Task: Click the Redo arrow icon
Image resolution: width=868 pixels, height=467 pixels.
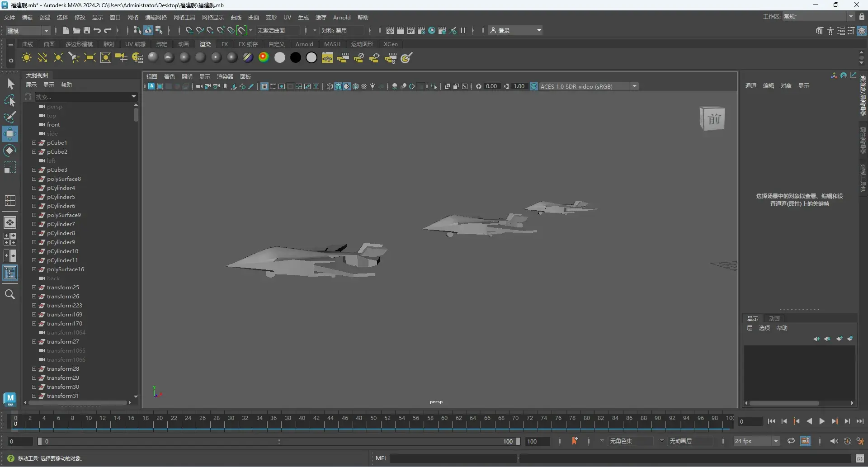Action: (x=108, y=30)
